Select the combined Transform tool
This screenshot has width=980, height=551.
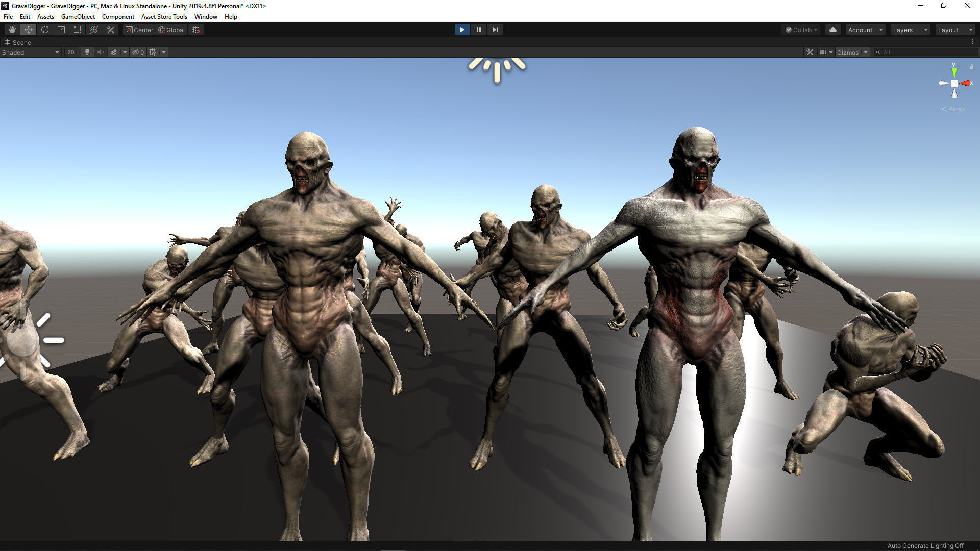(x=94, y=30)
